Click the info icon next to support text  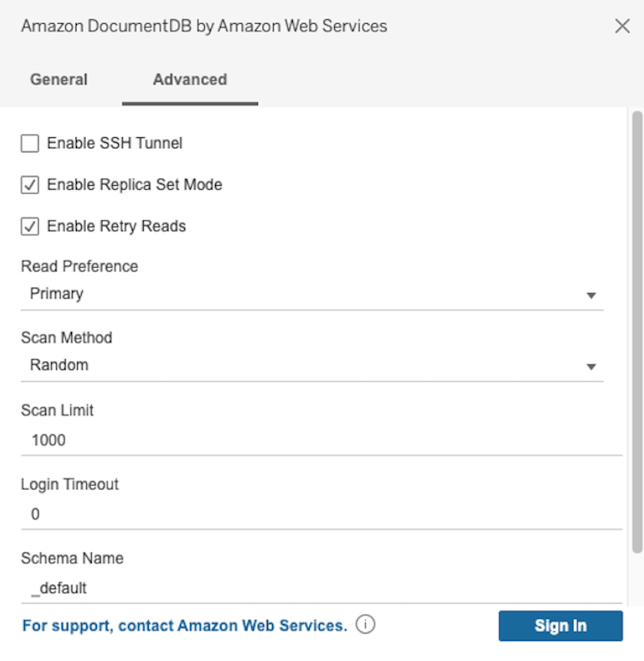pos(365,625)
